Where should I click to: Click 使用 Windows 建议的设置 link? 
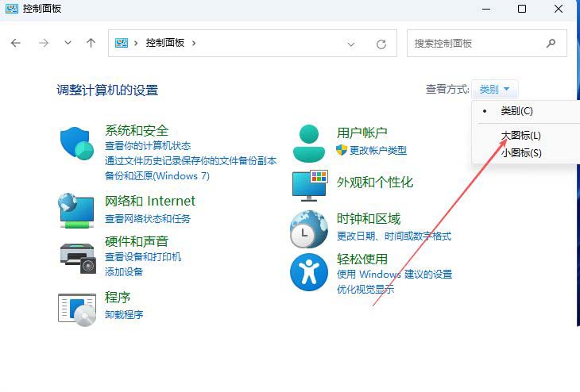(394, 274)
